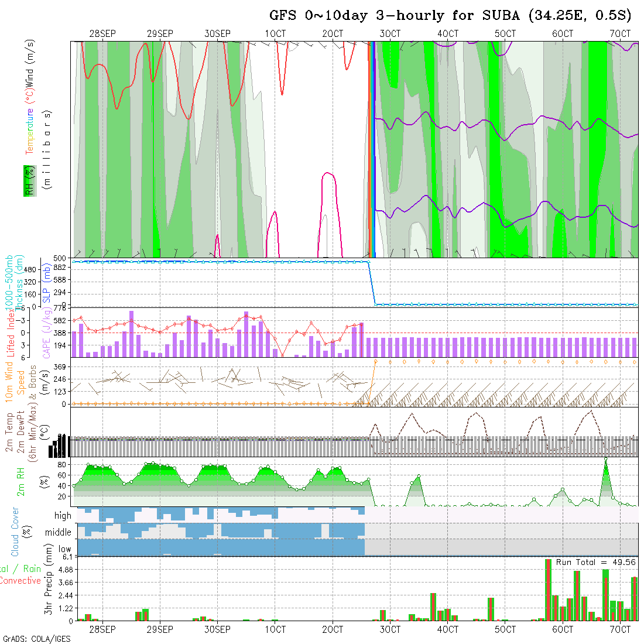The width and height of the screenshot is (644, 644).
Task: Click the 3OCT label on bottom axis
Action: 390,629
